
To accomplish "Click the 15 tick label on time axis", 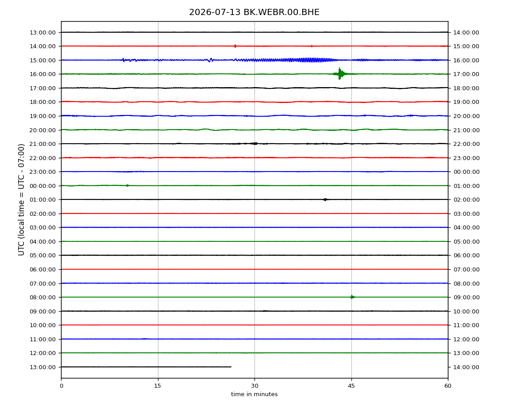I will (158, 386).
